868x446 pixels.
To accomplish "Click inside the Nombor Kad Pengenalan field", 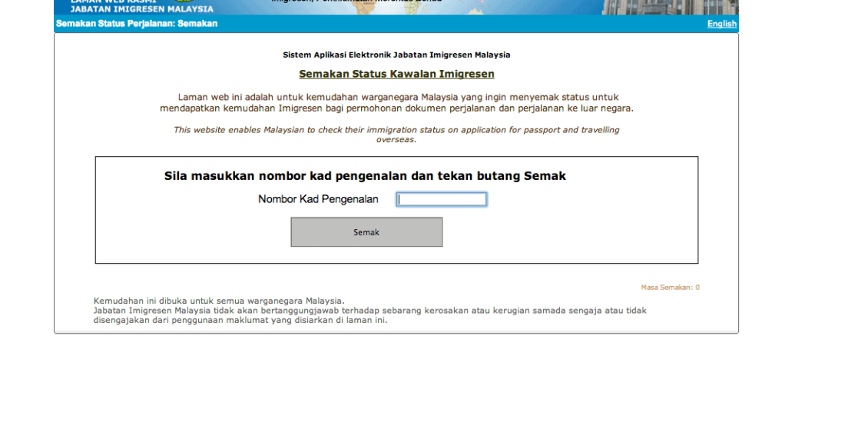I will (x=441, y=198).
